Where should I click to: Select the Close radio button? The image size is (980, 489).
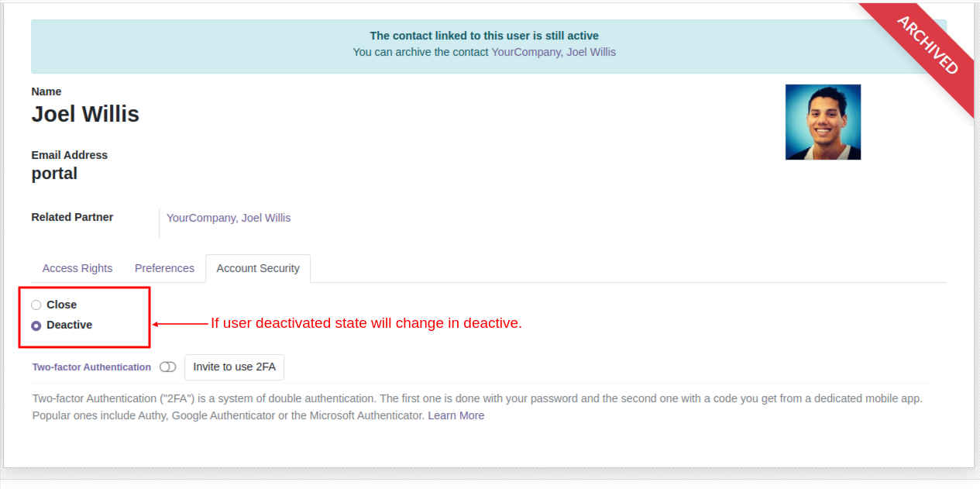click(36, 305)
